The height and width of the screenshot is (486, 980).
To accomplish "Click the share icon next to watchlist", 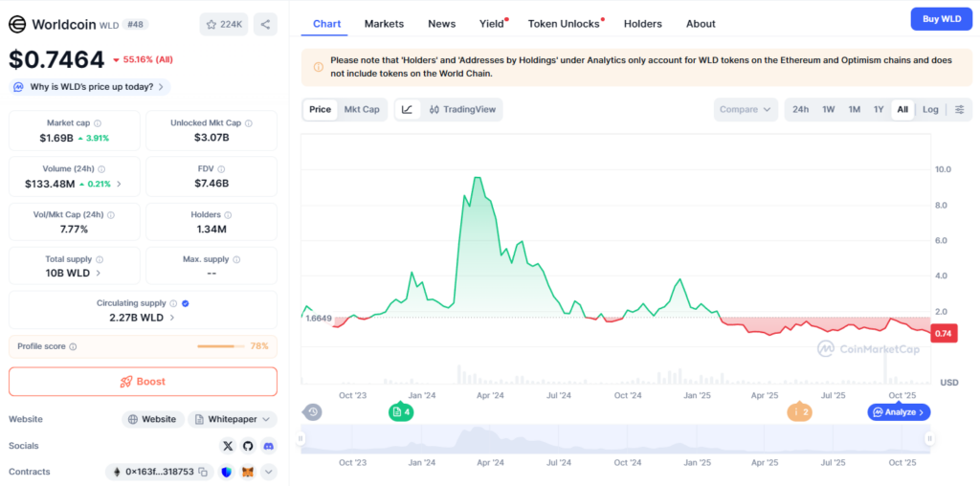I will pyautogui.click(x=265, y=24).
